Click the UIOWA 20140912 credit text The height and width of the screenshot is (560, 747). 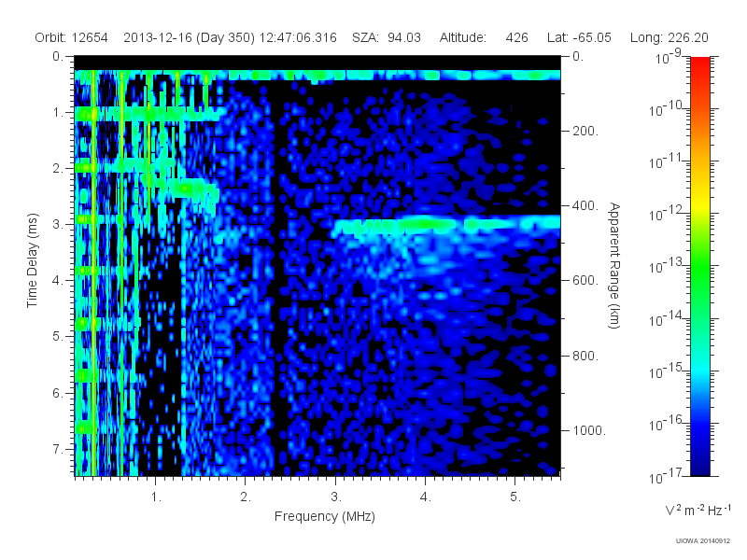click(x=703, y=541)
